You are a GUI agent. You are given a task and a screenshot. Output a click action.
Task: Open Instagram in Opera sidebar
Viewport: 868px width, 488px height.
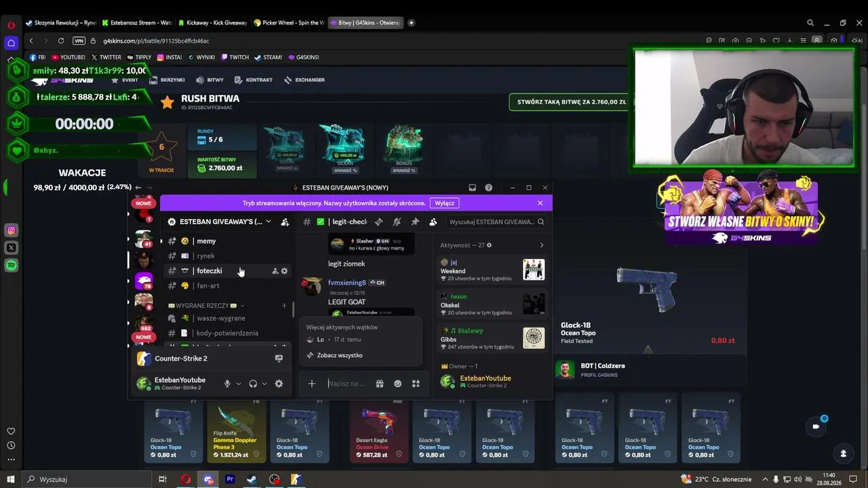pyautogui.click(x=11, y=230)
